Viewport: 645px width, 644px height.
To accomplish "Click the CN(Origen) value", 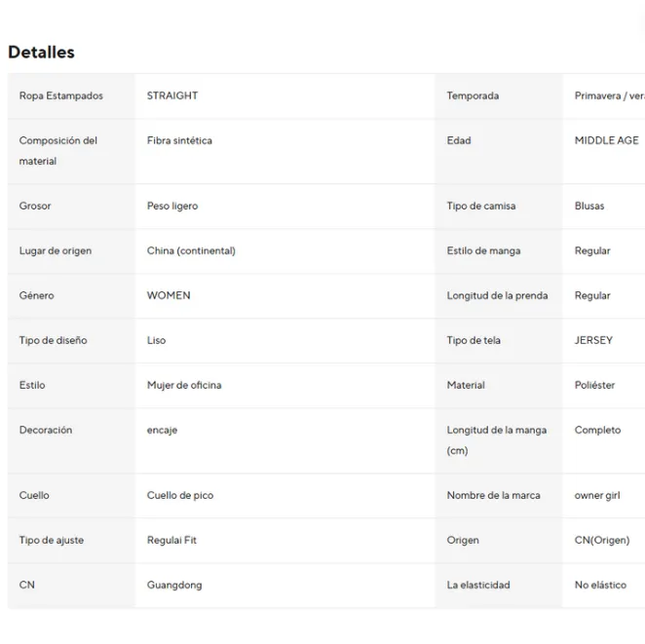I will click(x=602, y=541).
